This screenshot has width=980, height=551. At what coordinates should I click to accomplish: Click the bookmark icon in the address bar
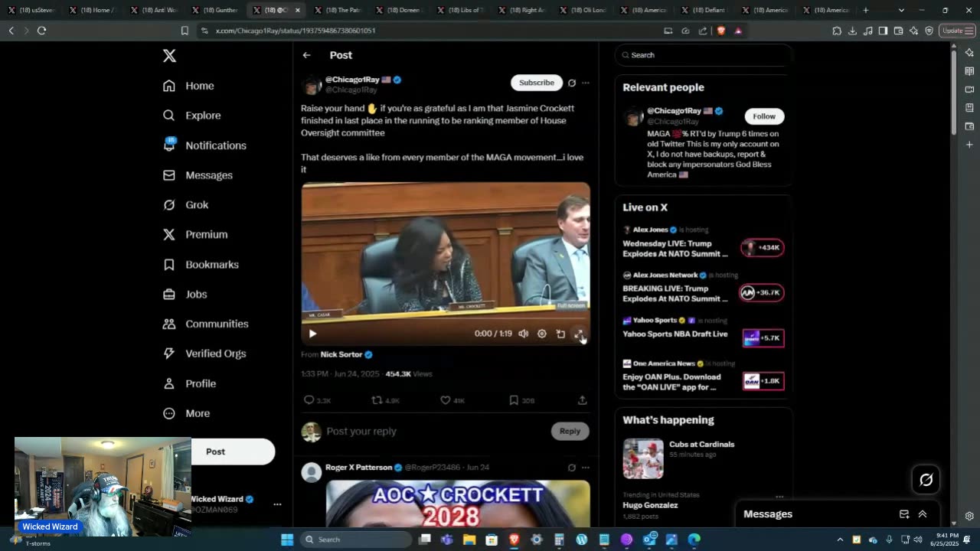pos(185,31)
